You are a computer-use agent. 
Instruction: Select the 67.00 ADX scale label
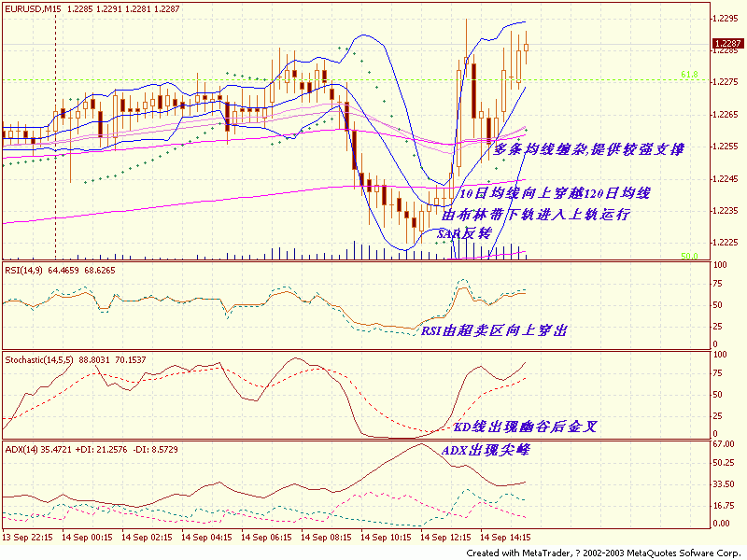(723, 444)
